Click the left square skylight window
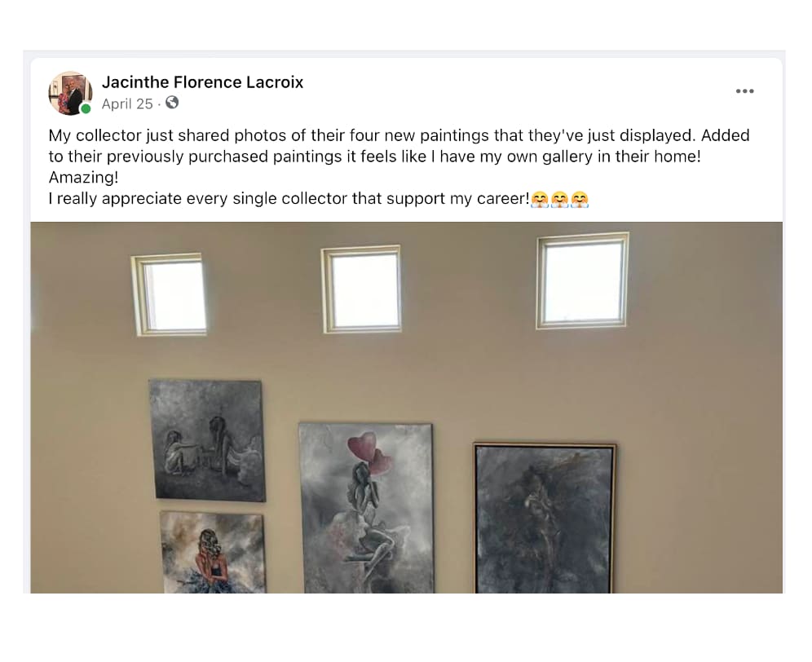Image resolution: width=812 pixels, height=662 pixels. pyautogui.click(x=170, y=295)
